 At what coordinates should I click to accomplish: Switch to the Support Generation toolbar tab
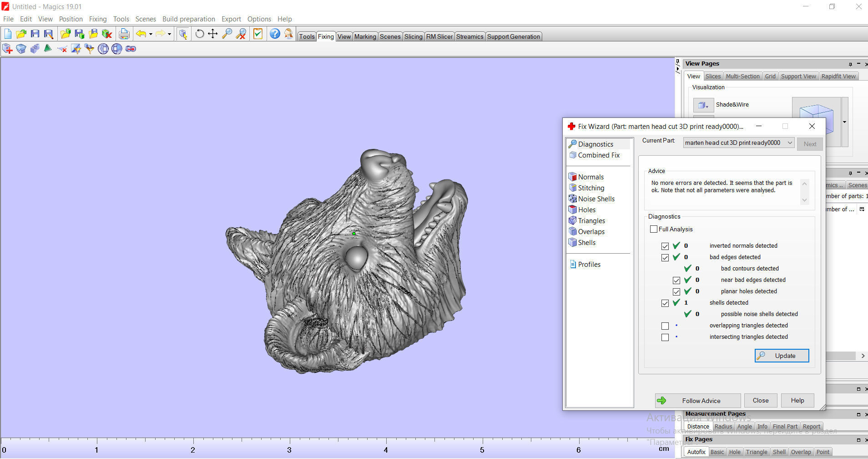(513, 36)
